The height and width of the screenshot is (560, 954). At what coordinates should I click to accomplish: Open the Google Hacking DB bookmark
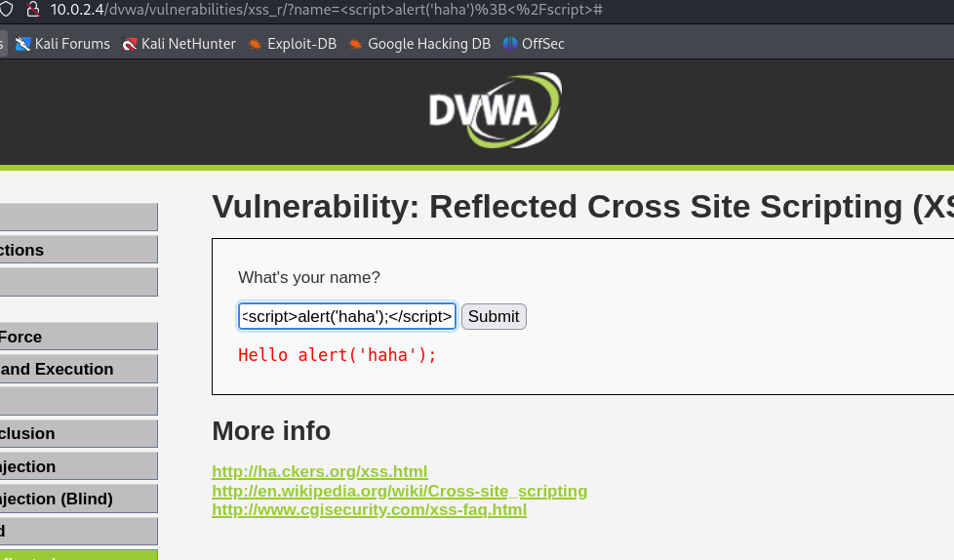419,44
